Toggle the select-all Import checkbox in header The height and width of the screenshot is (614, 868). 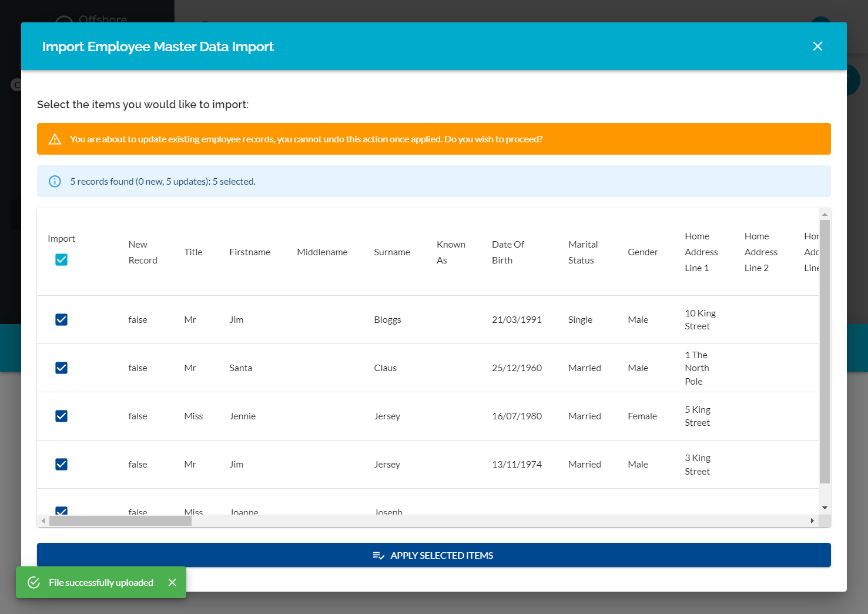point(61,259)
